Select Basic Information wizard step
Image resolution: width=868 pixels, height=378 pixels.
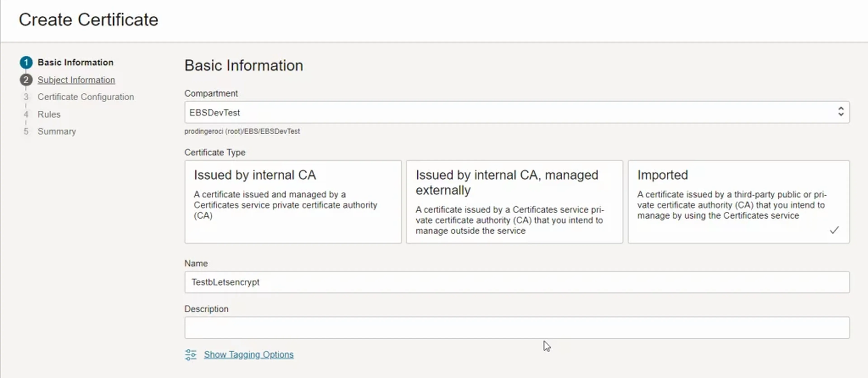[x=75, y=62]
